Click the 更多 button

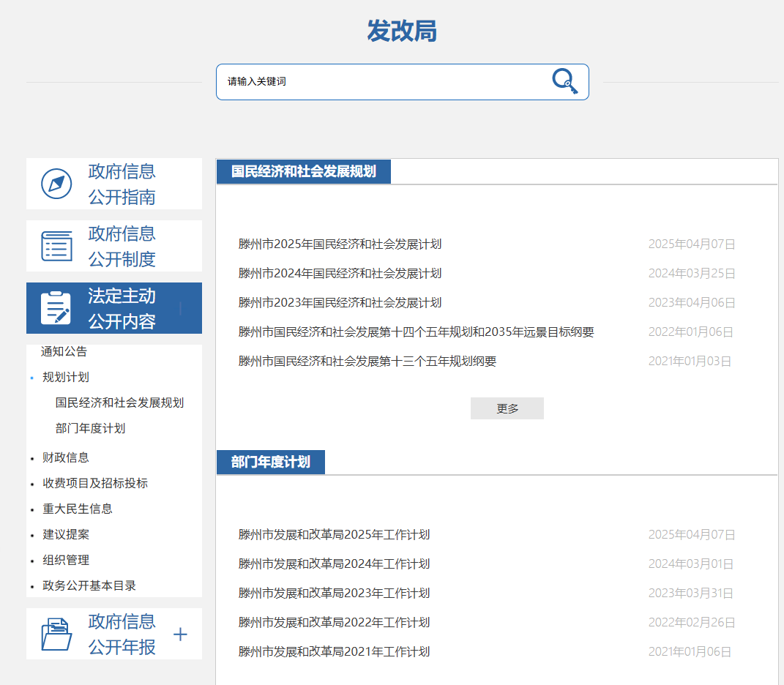point(507,408)
